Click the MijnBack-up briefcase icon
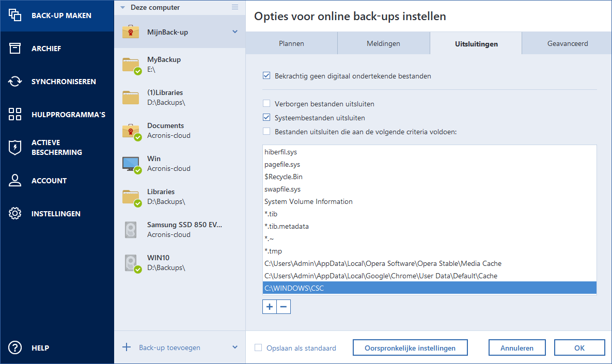Viewport: 612px width, 364px height. pyautogui.click(x=130, y=31)
